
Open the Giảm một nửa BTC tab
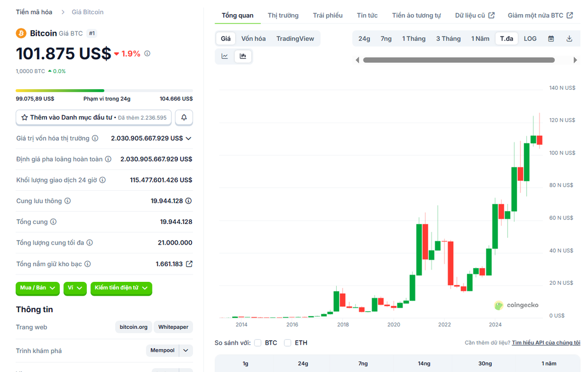coord(540,16)
